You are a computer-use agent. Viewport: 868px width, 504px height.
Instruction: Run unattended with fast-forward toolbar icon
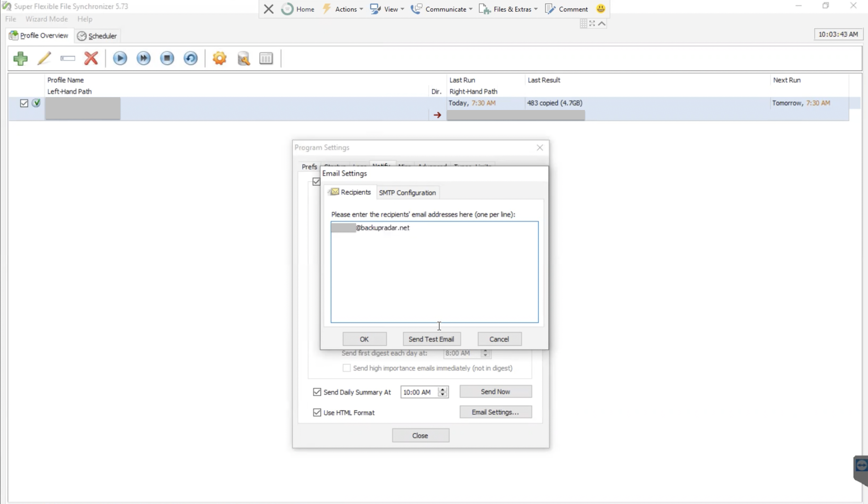(x=143, y=58)
